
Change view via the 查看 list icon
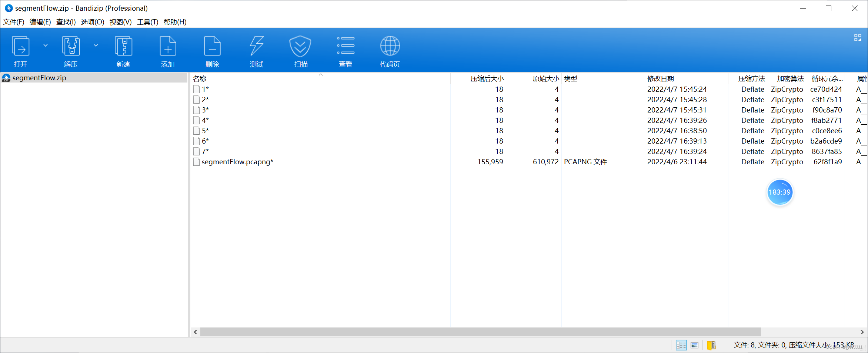(345, 51)
